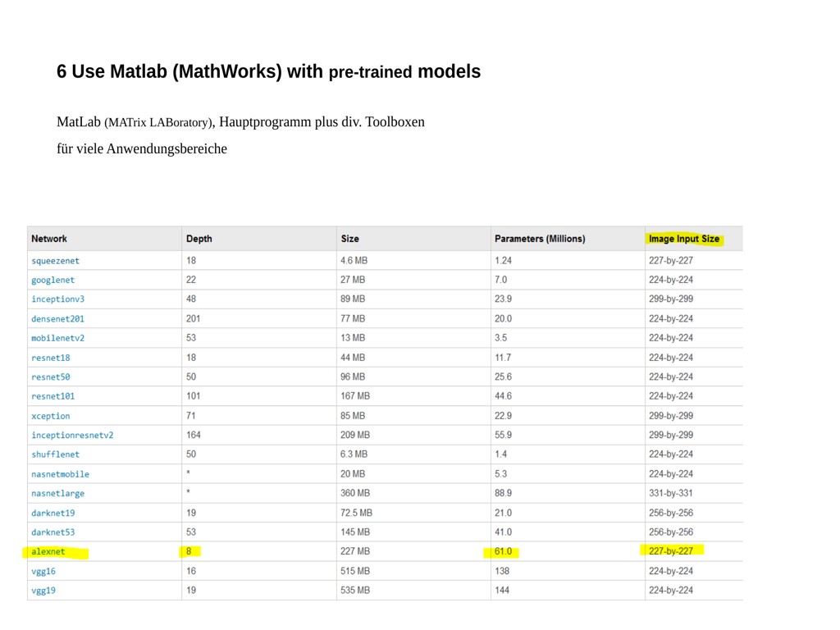
Task: Select the resnet101 link
Action: [x=52, y=396]
